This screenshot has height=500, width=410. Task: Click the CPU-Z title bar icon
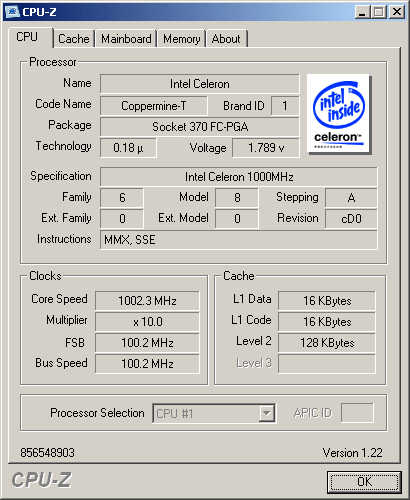[x=13, y=12]
